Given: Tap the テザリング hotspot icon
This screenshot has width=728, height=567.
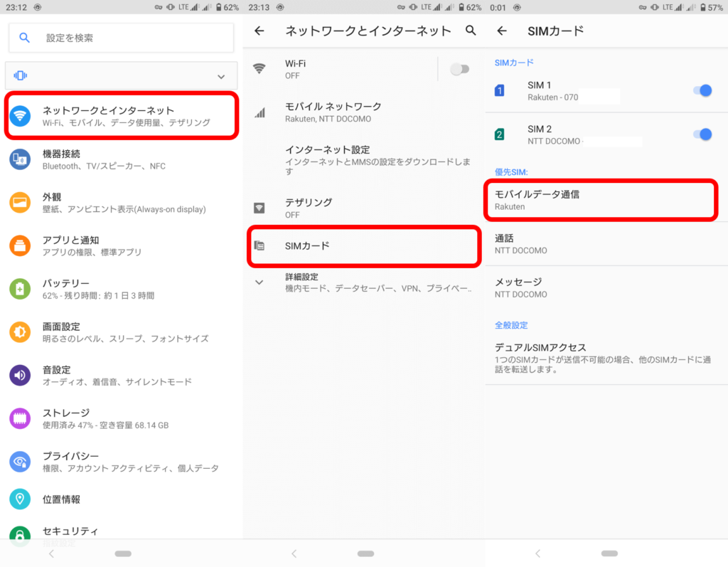Looking at the screenshot, I should click(259, 208).
